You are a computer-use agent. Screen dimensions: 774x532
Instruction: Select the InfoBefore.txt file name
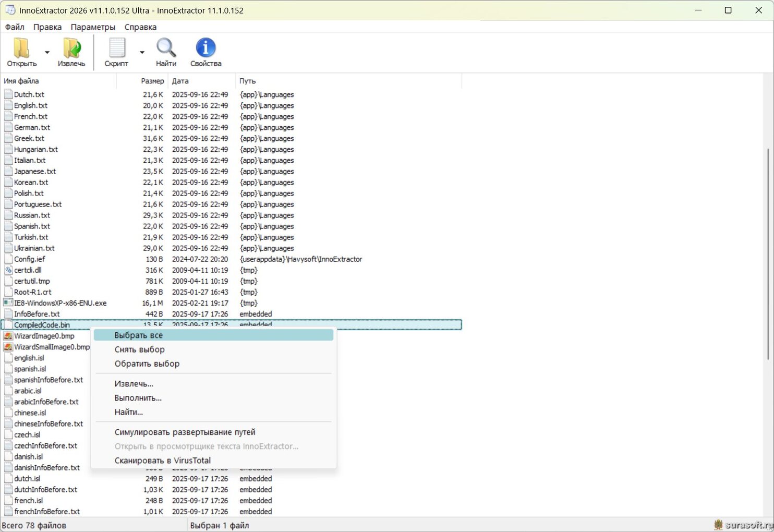(x=37, y=314)
